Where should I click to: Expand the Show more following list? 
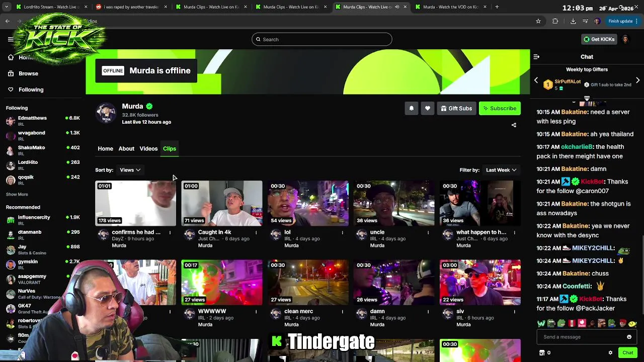[x=17, y=194]
